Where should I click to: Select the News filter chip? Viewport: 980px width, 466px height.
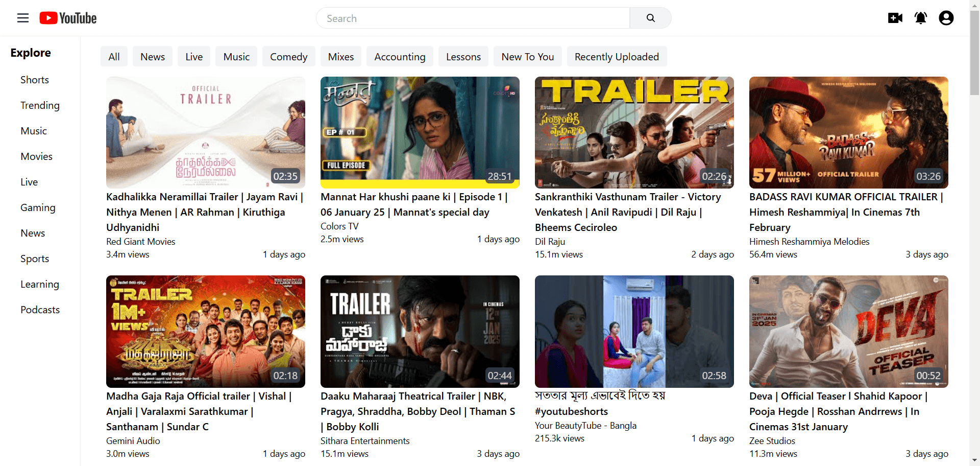tap(153, 57)
